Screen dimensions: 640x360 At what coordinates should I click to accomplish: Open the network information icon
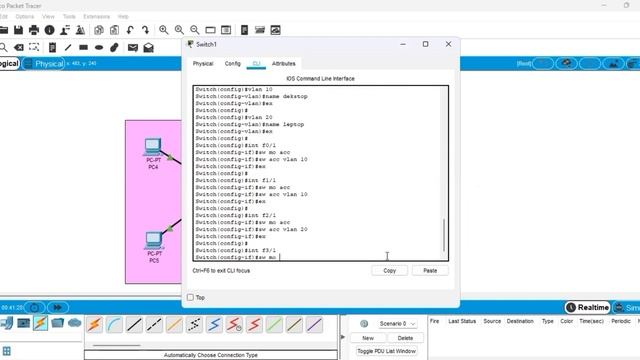[49, 30]
